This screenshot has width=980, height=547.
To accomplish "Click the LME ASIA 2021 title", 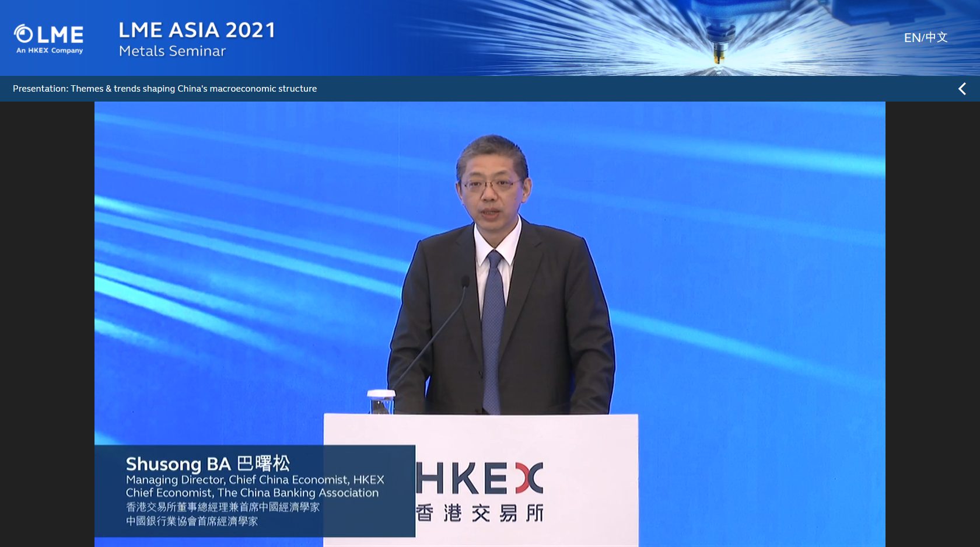I will (197, 30).
